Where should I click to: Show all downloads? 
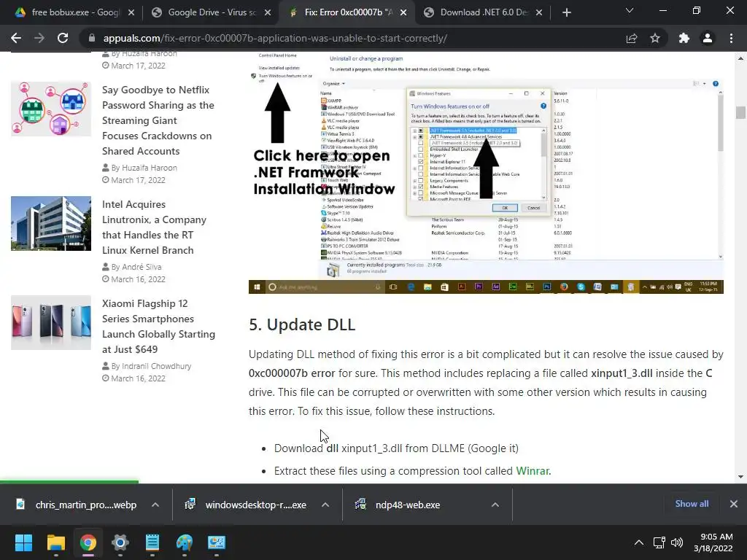click(x=692, y=504)
